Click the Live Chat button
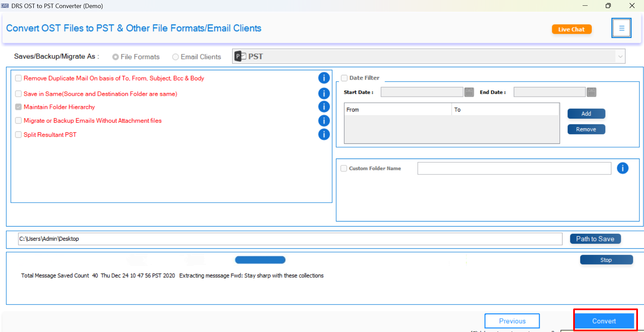Screen dimensions: 644x332 [572, 29]
